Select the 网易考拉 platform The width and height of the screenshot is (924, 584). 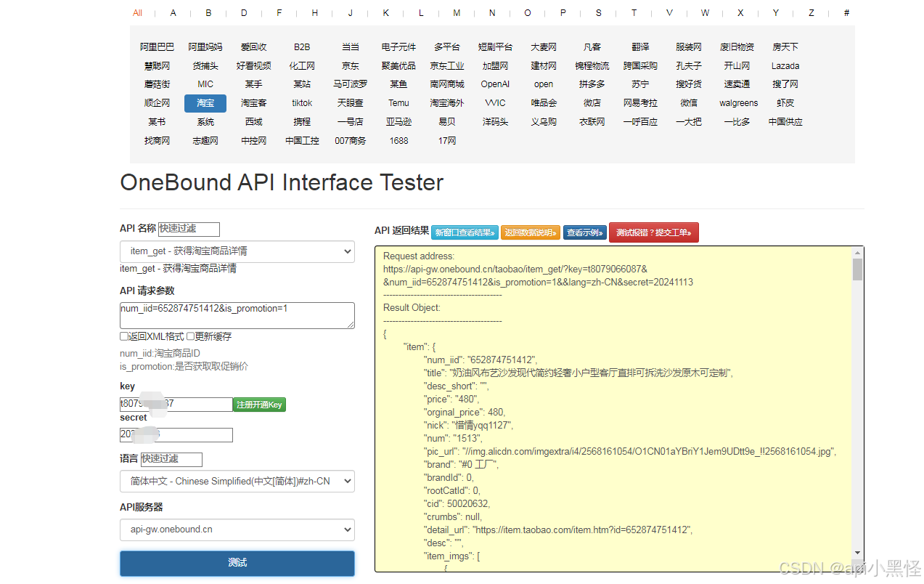pyautogui.click(x=640, y=103)
